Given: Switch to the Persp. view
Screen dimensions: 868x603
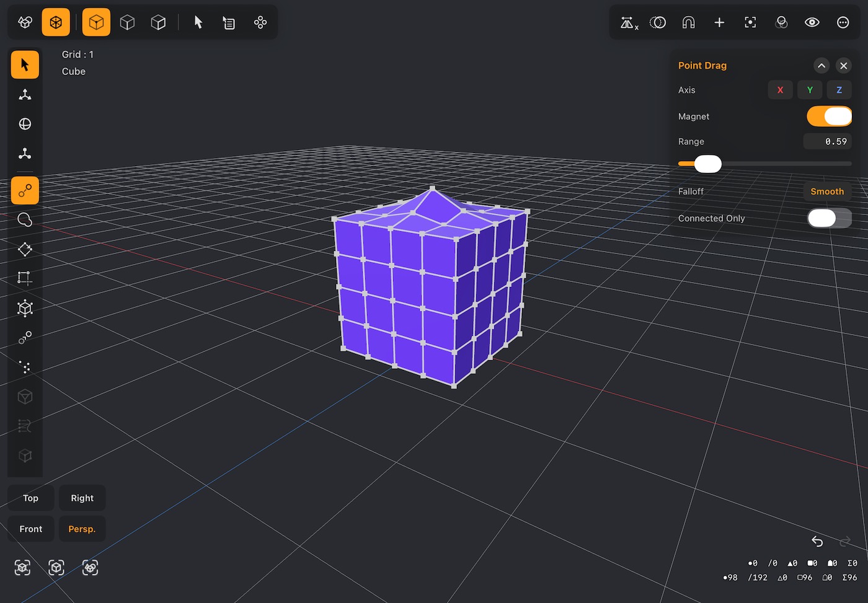Looking at the screenshot, I should pyautogui.click(x=82, y=529).
